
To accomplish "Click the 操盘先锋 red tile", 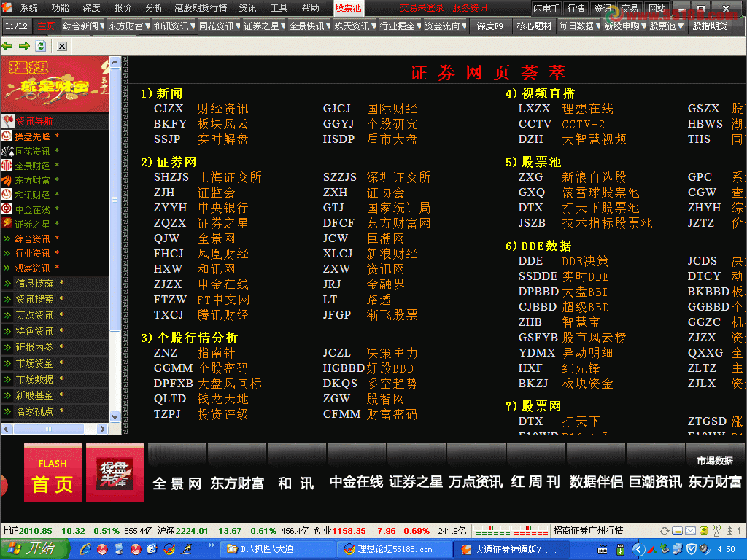I will point(115,472).
